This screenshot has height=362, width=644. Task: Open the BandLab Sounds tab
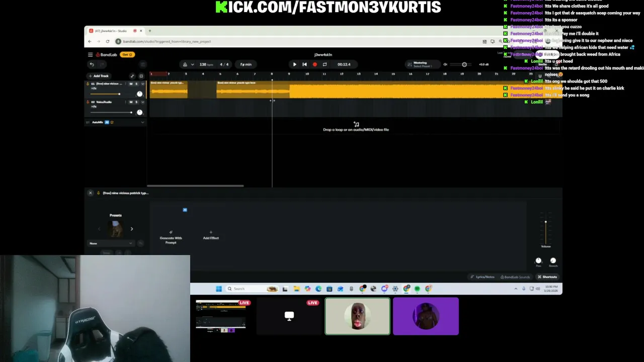(x=515, y=277)
